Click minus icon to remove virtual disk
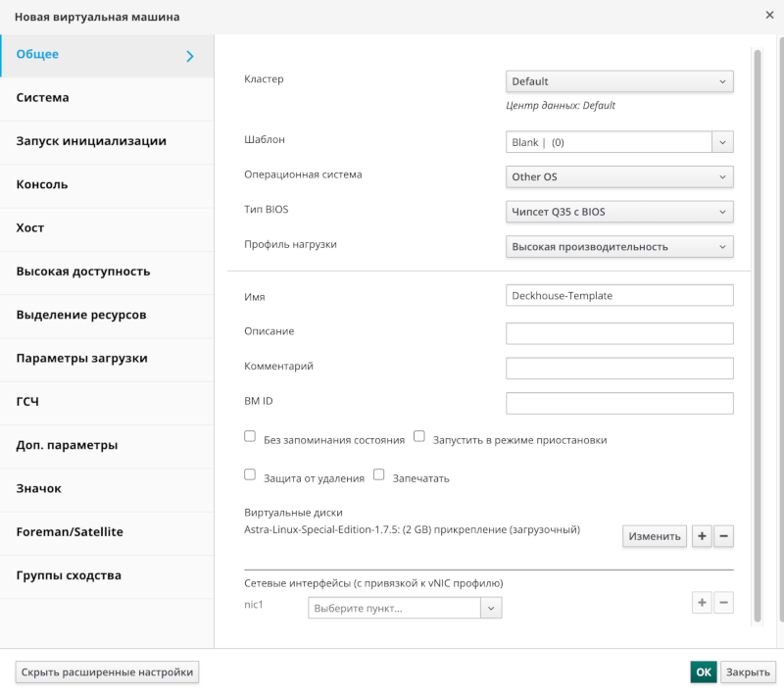 pos(723,536)
